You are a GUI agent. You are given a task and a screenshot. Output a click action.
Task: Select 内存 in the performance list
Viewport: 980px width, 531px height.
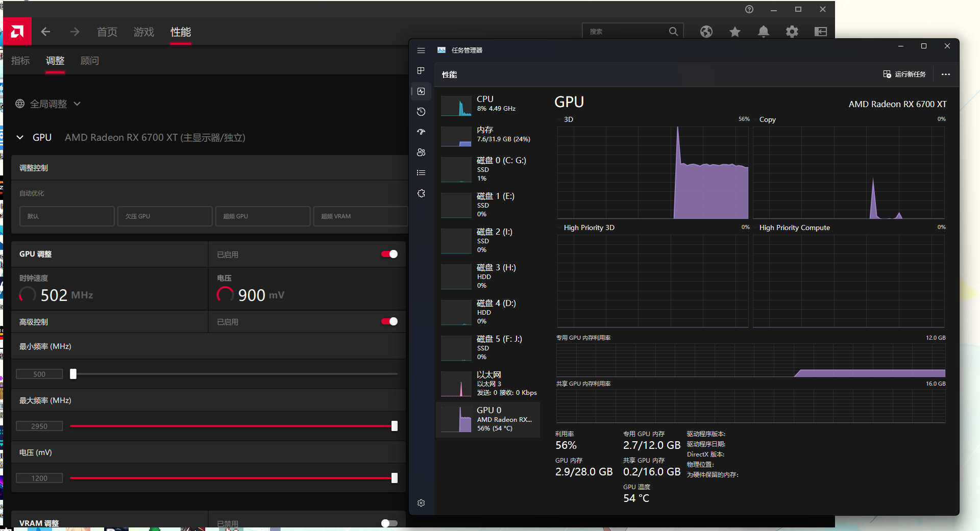click(488, 136)
